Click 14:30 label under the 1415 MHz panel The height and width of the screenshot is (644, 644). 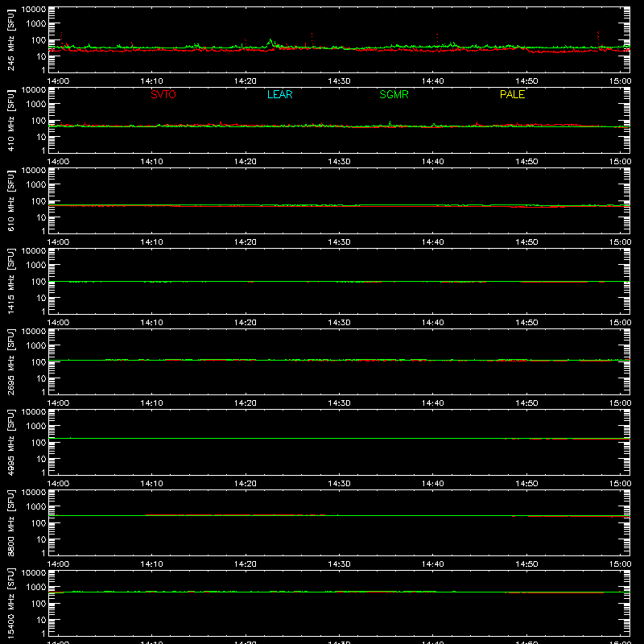[339, 323]
